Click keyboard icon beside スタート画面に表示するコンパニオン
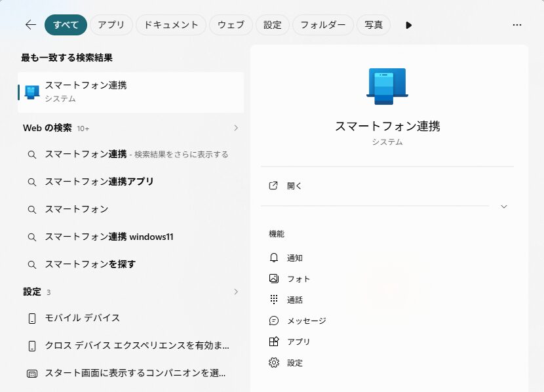The image size is (544, 392). coord(32,374)
